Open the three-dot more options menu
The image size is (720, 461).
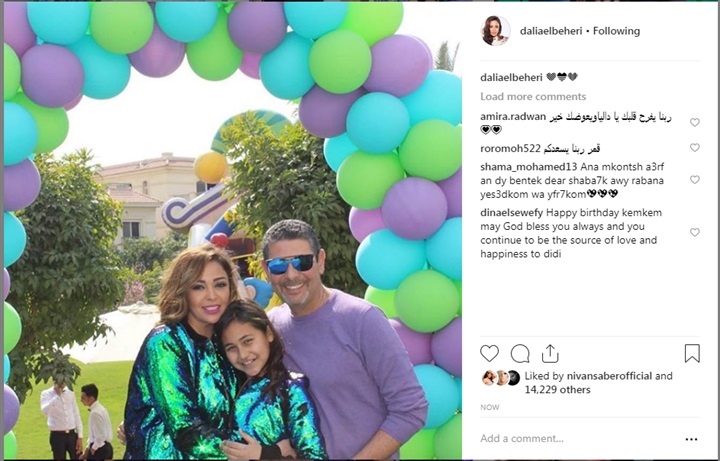click(x=691, y=439)
